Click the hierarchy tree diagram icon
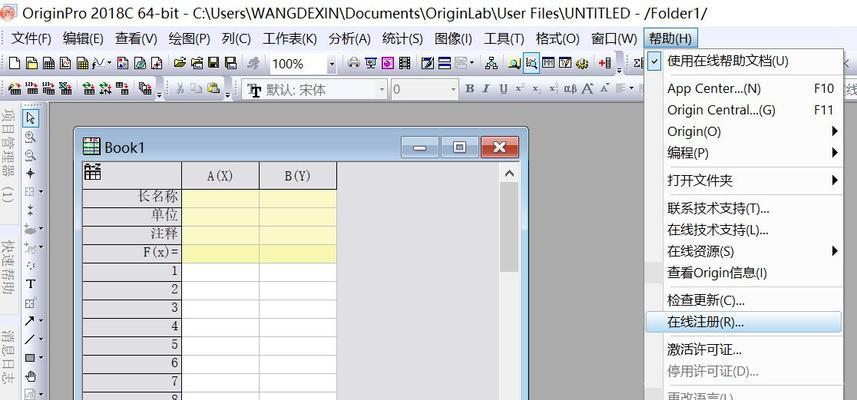This screenshot has width=857, height=400. (491, 63)
